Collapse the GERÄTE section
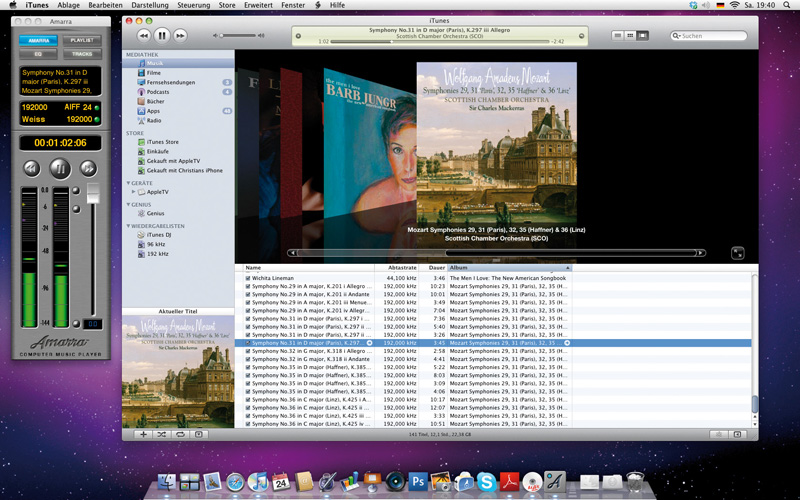This screenshot has width=800, height=500. [129, 183]
